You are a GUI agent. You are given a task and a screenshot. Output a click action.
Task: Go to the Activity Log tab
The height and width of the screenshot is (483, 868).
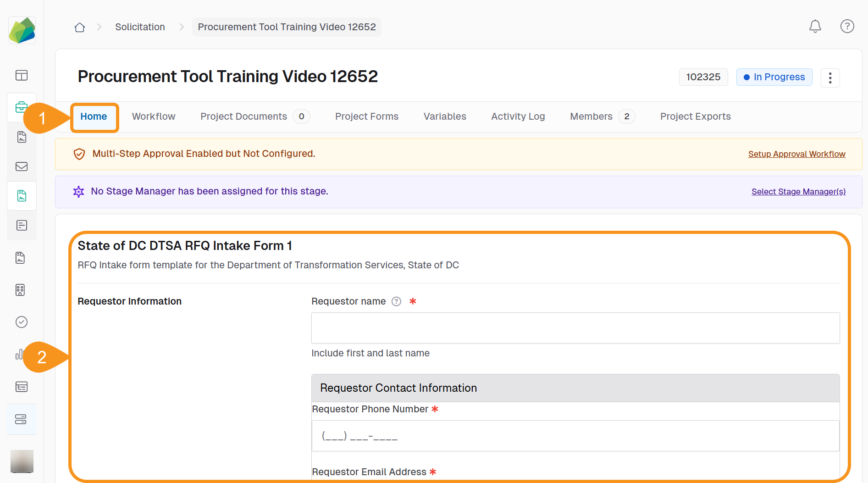tap(518, 117)
